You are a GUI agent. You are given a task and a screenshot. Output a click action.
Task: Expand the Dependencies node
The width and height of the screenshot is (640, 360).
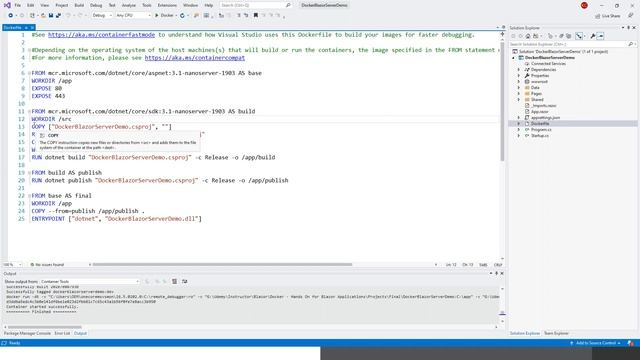(519, 70)
